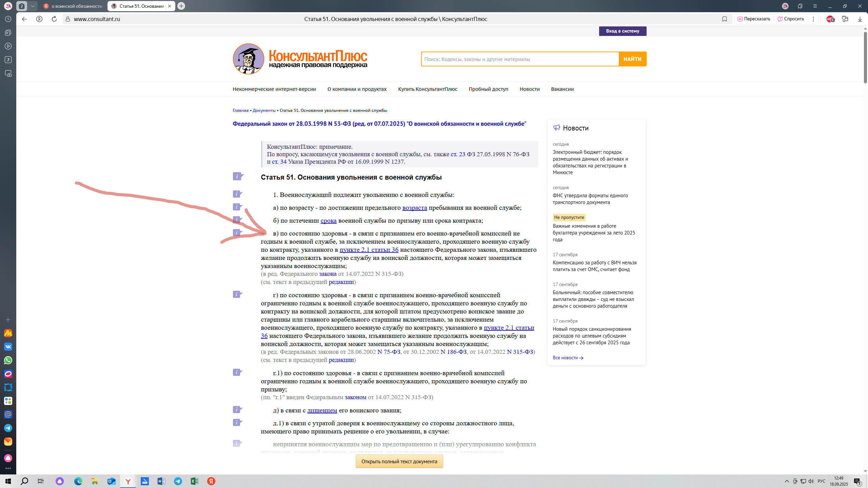The width and height of the screenshot is (868, 488).
Task: Open 'Вакансии' menu item
Action: pyautogui.click(x=562, y=89)
